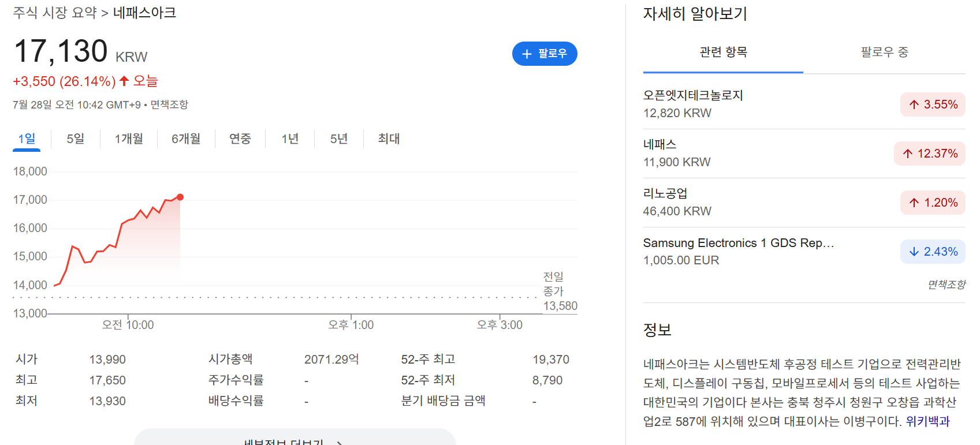The height and width of the screenshot is (445, 980).
Task: Open the 주식 시장 요약 breadcrumb link
Action: [x=55, y=13]
